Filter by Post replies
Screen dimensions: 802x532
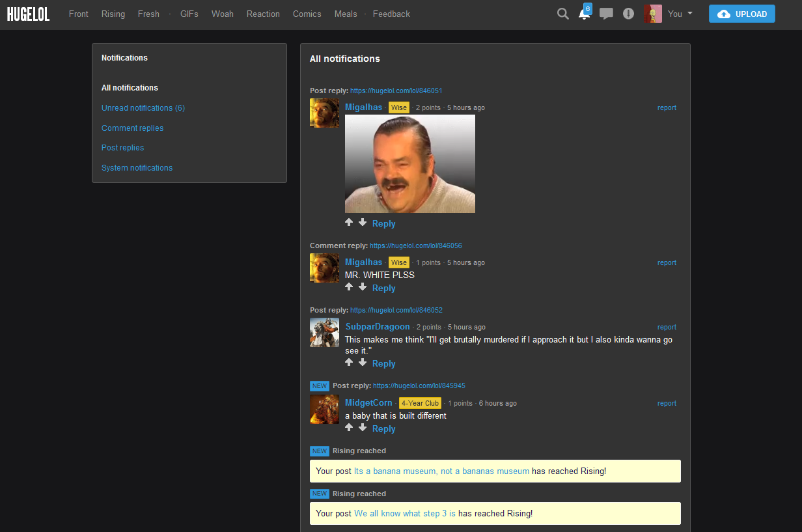pyautogui.click(x=122, y=148)
